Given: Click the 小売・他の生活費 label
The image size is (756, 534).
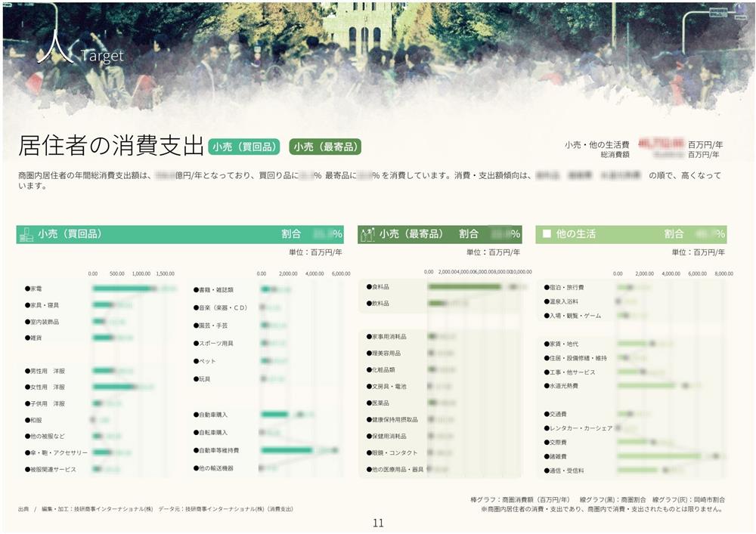Looking at the screenshot, I should pos(597,144).
